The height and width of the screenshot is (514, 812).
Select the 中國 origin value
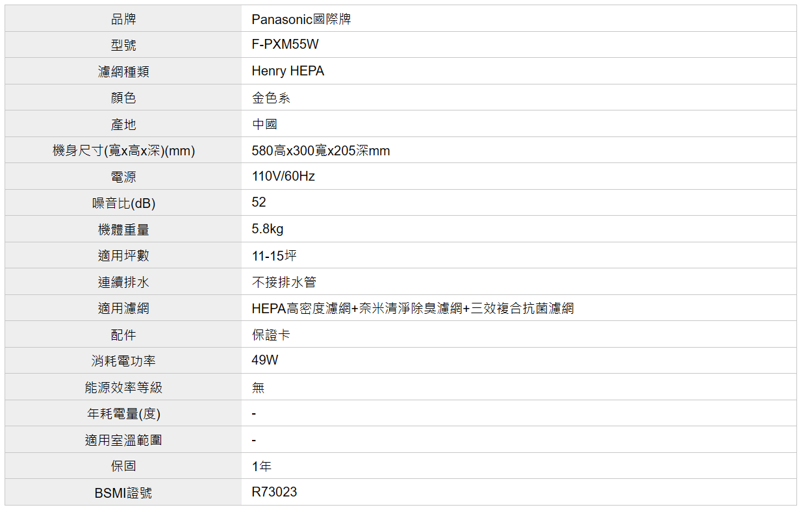pyautogui.click(x=264, y=124)
